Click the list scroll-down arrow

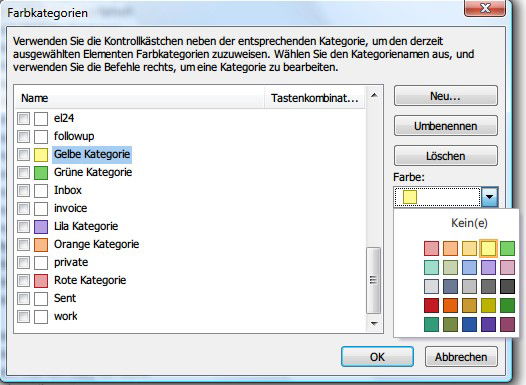pos(374,324)
